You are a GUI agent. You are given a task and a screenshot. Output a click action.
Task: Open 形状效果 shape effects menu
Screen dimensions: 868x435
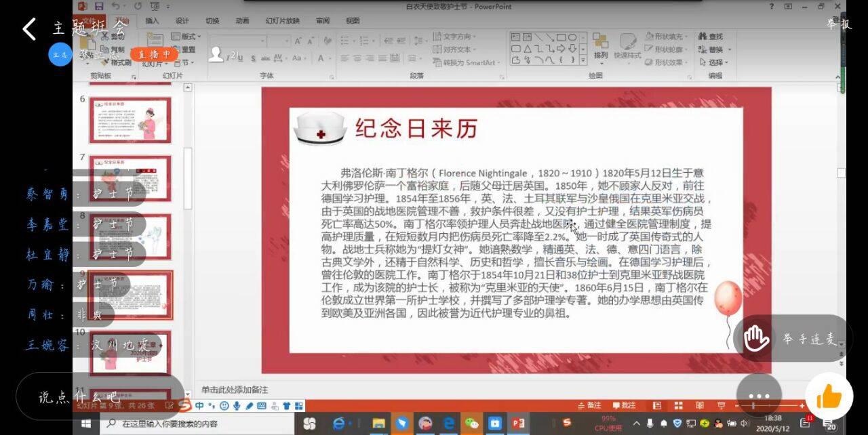point(666,62)
